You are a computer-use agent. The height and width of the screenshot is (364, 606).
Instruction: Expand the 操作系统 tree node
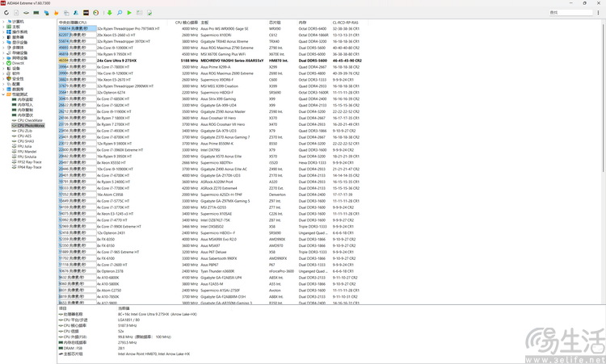pyautogui.click(x=3, y=32)
